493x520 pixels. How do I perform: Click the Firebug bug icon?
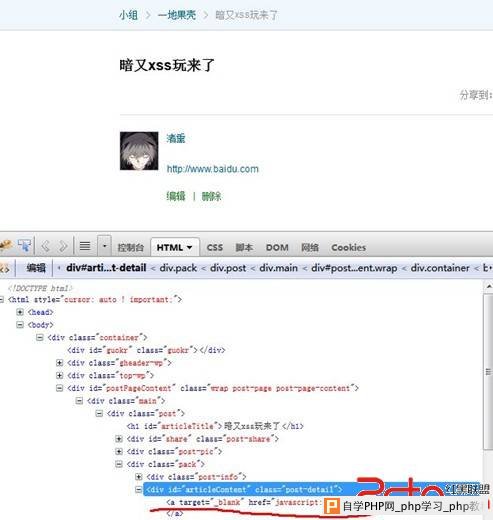(x=6, y=246)
